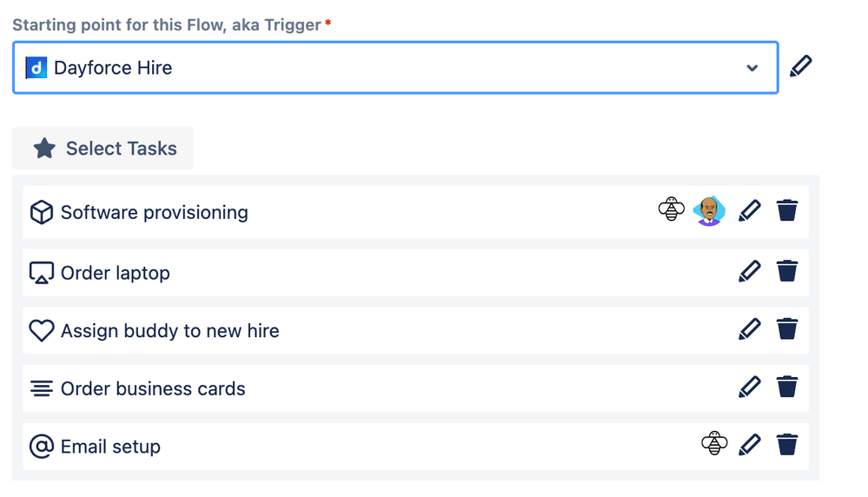Click the bee icon on Email setup
This screenshot has height=497, width=868.
coord(714,445)
